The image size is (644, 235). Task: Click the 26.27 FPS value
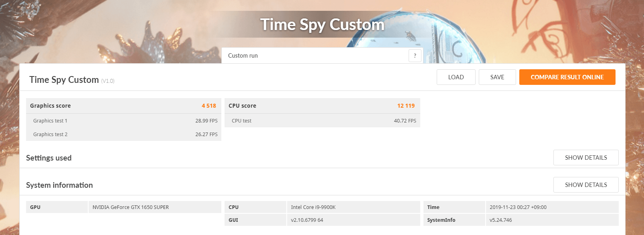pos(207,134)
